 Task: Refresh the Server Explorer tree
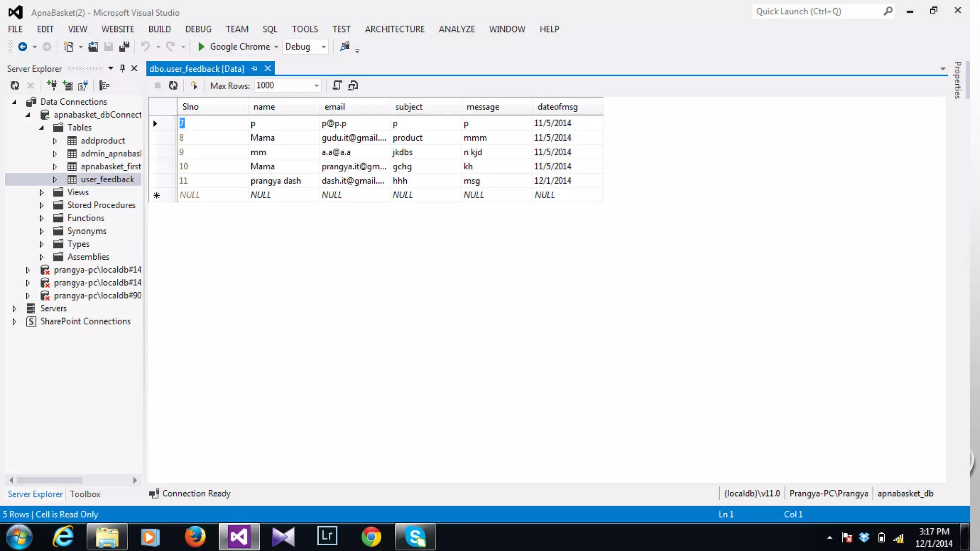15,86
